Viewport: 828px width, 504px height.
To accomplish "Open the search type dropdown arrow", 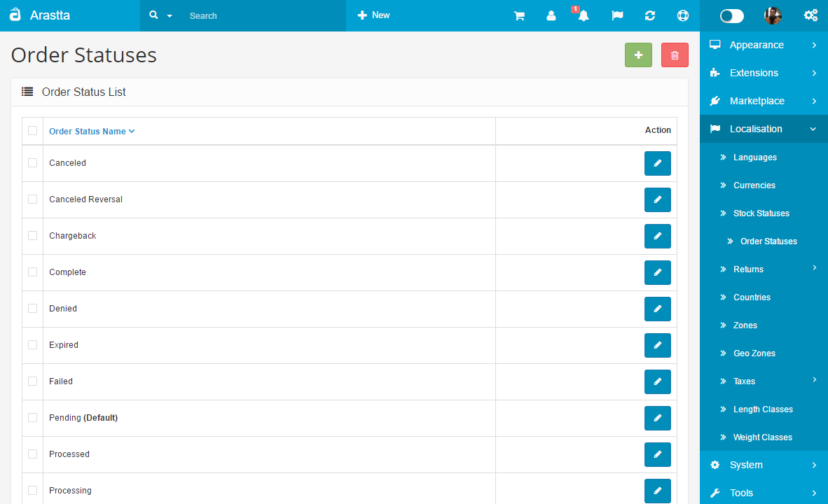I will click(170, 16).
